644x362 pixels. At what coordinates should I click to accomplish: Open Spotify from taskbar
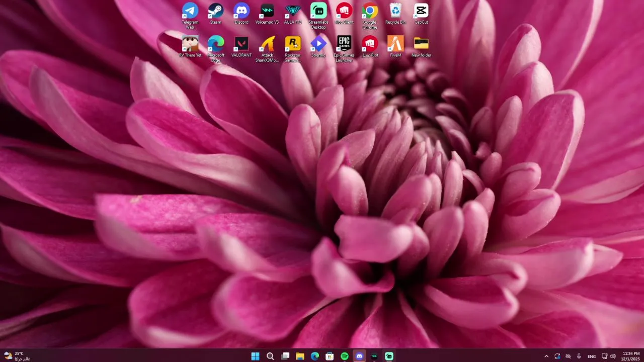(x=345, y=356)
